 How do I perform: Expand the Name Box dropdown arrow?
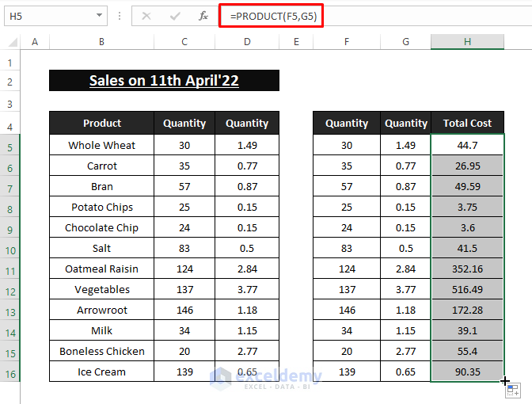(x=99, y=16)
